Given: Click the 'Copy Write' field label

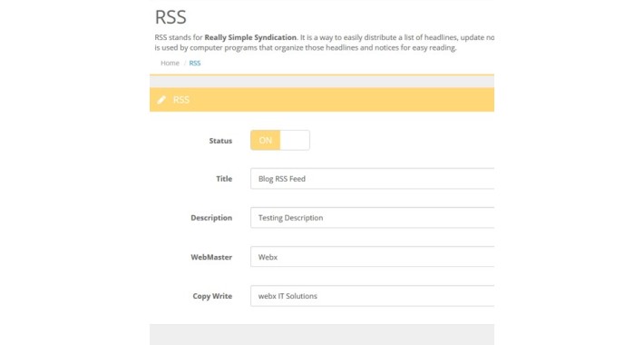Looking at the screenshot, I should [x=212, y=296].
